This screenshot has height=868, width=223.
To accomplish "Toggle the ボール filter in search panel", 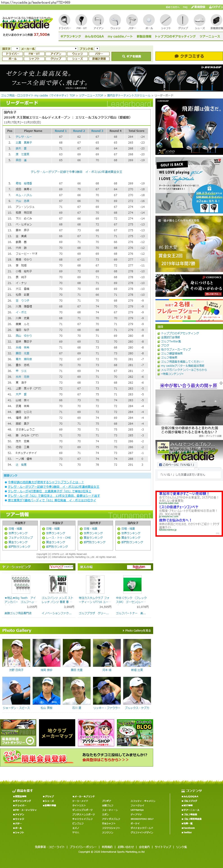I will [12, 59].
